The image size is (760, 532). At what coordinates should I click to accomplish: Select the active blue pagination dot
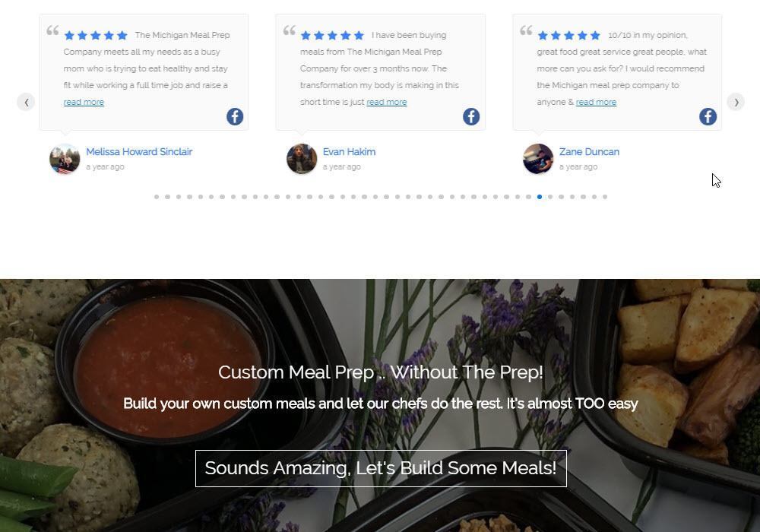540,197
